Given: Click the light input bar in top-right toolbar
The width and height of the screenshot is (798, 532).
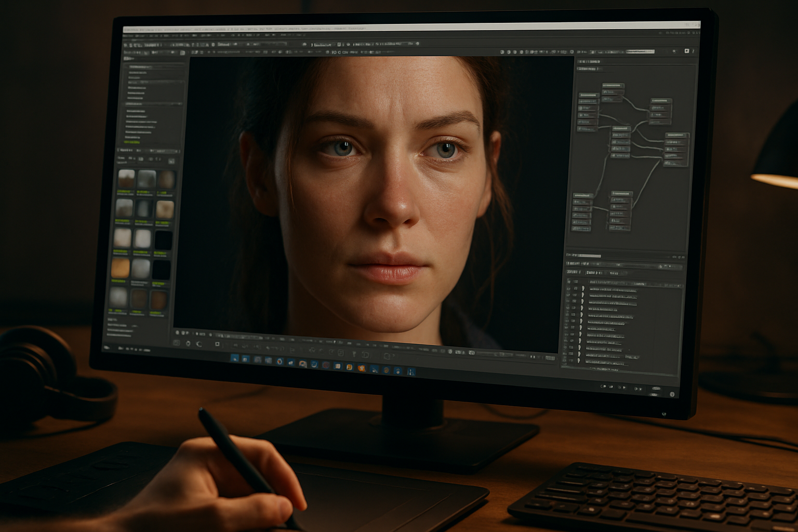Looking at the screenshot, I should pyautogui.click(x=640, y=51).
